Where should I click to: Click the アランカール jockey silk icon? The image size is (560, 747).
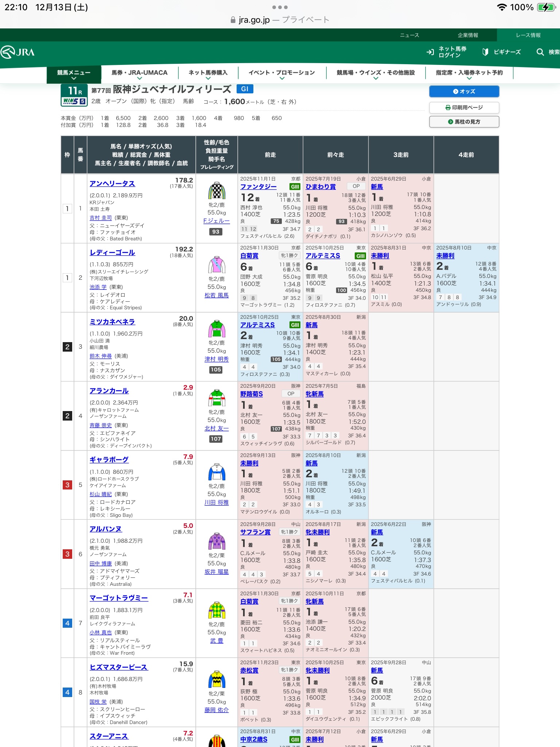217,398
